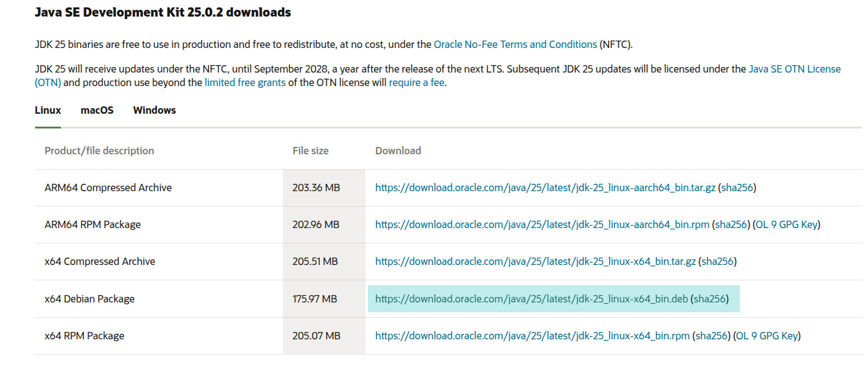Open OL 9 GPG Key for ARM64 RPM

[x=787, y=224]
